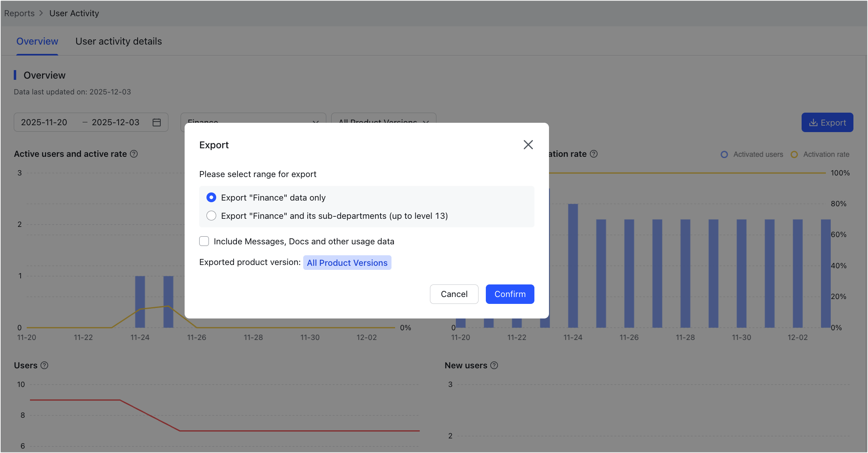Open the User activity details tab
Image resolution: width=868 pixels, height=453 pixels.
119,41
